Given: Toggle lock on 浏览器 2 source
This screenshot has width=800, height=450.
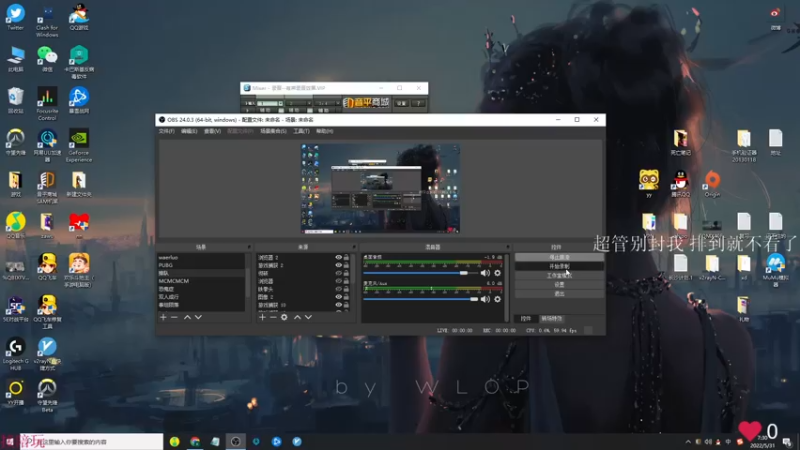Looking at the screenshot, I should [346, 258].
